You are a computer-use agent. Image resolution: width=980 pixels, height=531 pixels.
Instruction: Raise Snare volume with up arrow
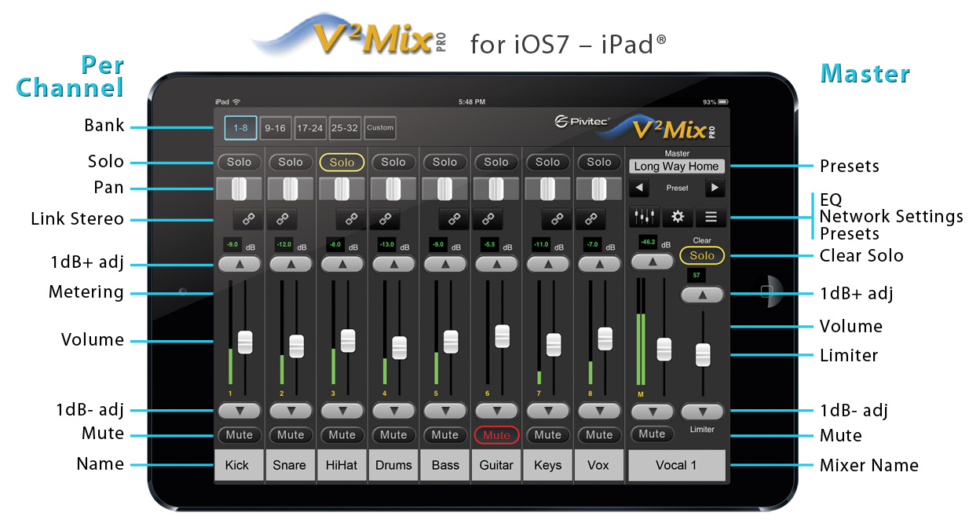tap(291, 265)
